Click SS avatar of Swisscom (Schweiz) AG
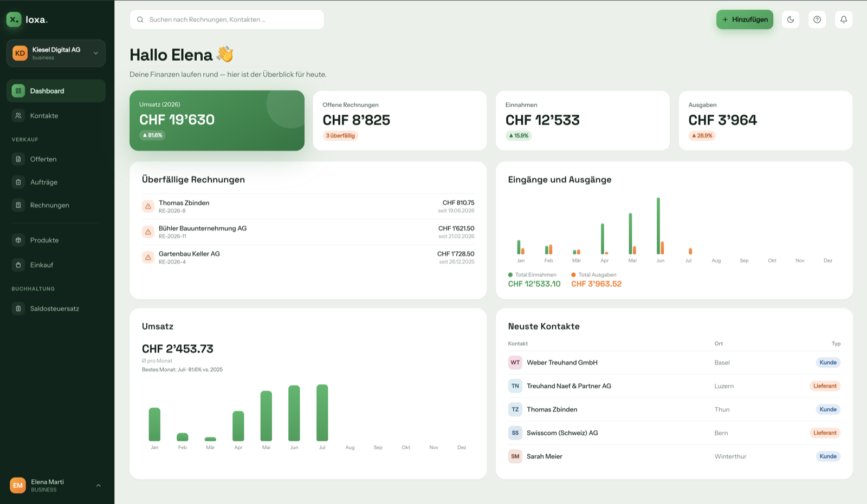Screen dimensions: 867x504 pyautogui.click(x=515, y=433)
